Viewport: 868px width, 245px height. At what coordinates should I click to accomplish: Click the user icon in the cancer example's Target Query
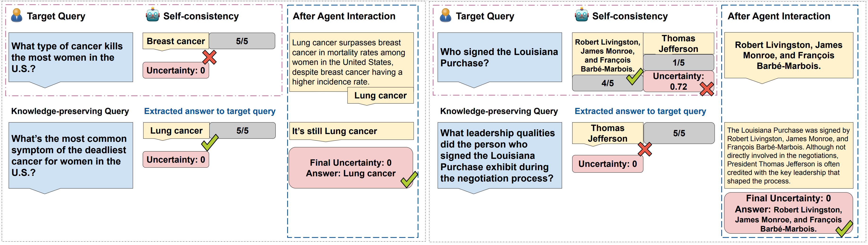(17, 16)
